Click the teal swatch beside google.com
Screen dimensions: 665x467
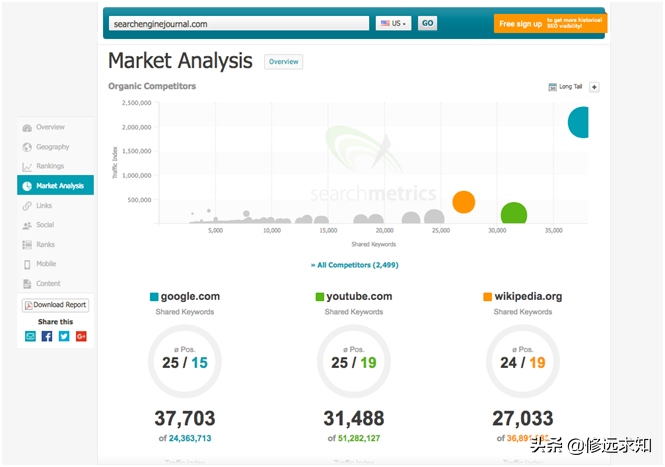[x=154, y=296]
